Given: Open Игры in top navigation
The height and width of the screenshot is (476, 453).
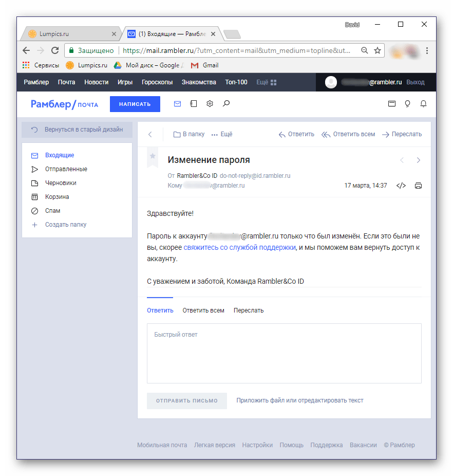Looking at the screenshot, I should (x=125, y=82).
